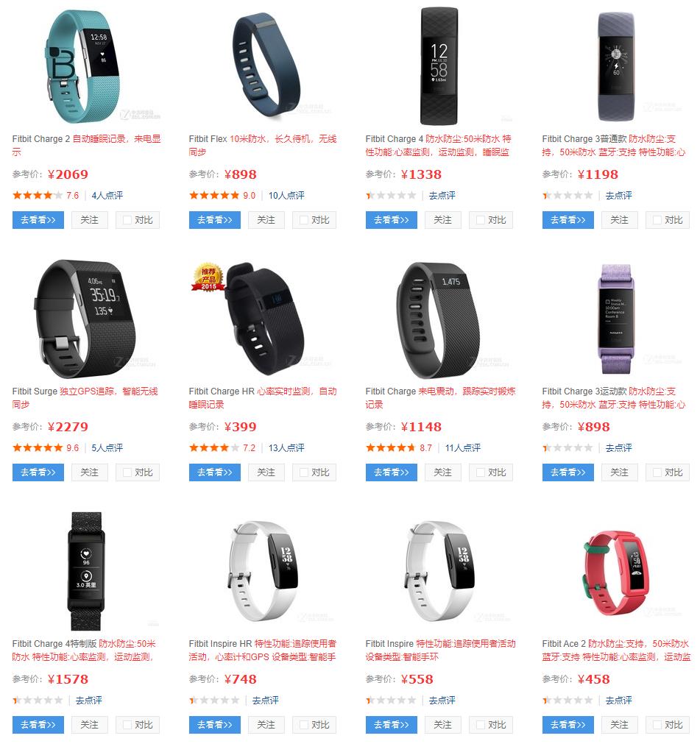Open the Fitbit Surge product image
700x744 pixels.
tap(85, 319)
